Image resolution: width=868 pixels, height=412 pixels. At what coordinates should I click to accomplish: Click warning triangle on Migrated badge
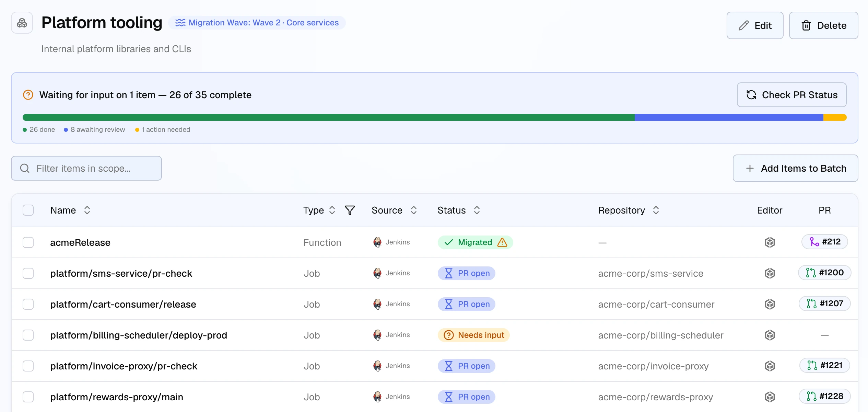pos(502,242)
